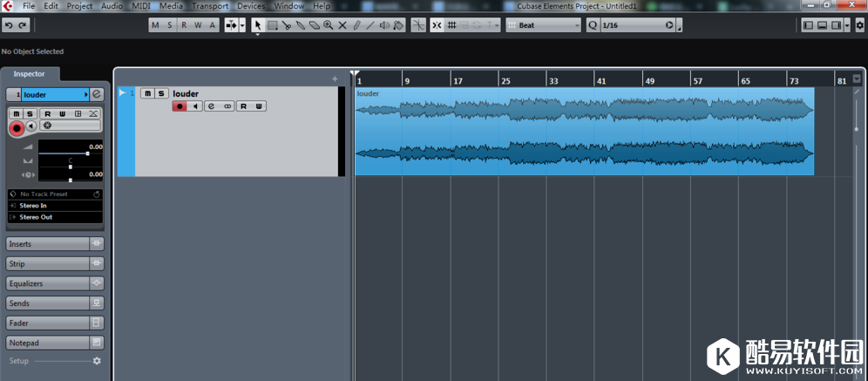Open Inspector Setup gear icon
The image size is (868, 381).
[97, 361]
